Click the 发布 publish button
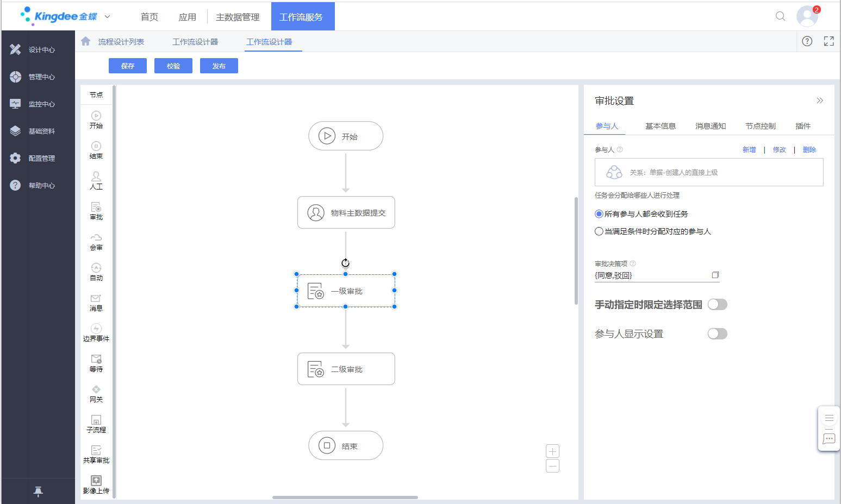This screenshot has height=504, width=841. [219, 66]
